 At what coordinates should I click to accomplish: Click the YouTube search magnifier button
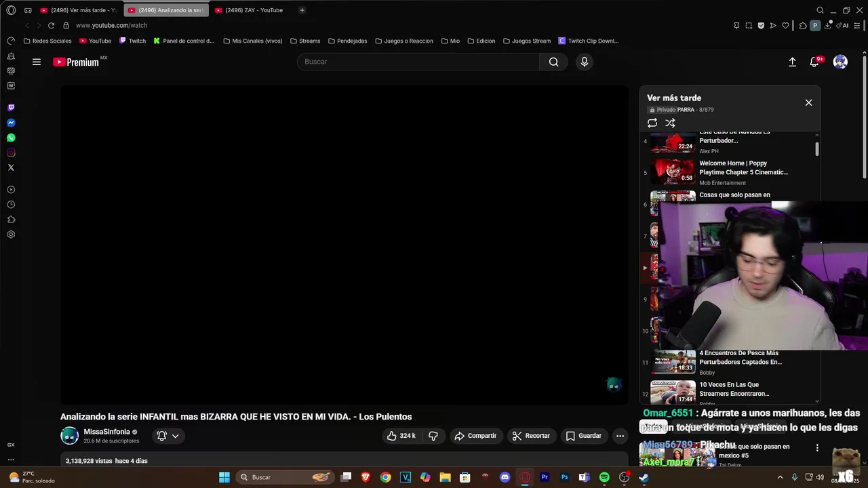(x=553, y=62)
